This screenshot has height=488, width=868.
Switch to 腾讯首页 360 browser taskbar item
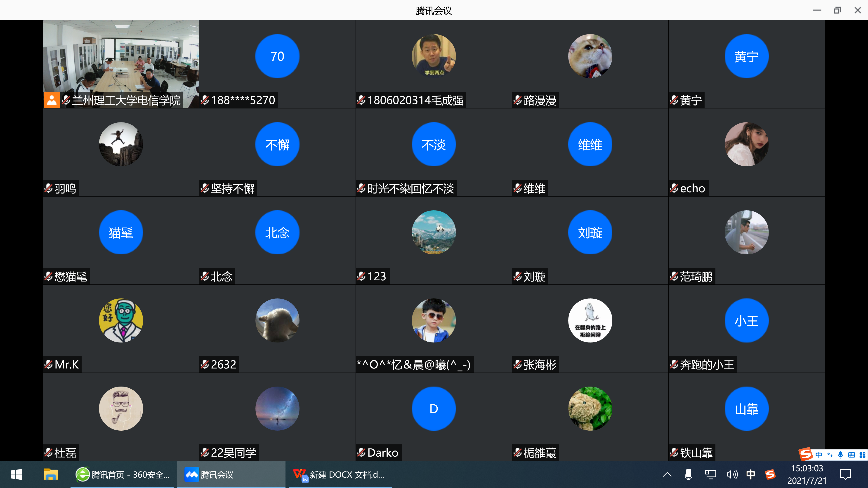point(122,474)
